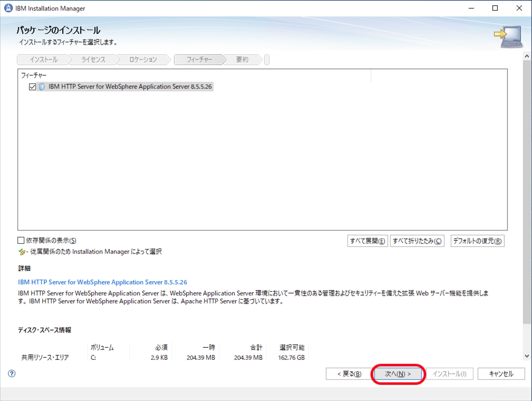Viewport: 532px width, 401px height.
Task: Select the フィーチャー wizard step
Action: click(x=199, y=60)
